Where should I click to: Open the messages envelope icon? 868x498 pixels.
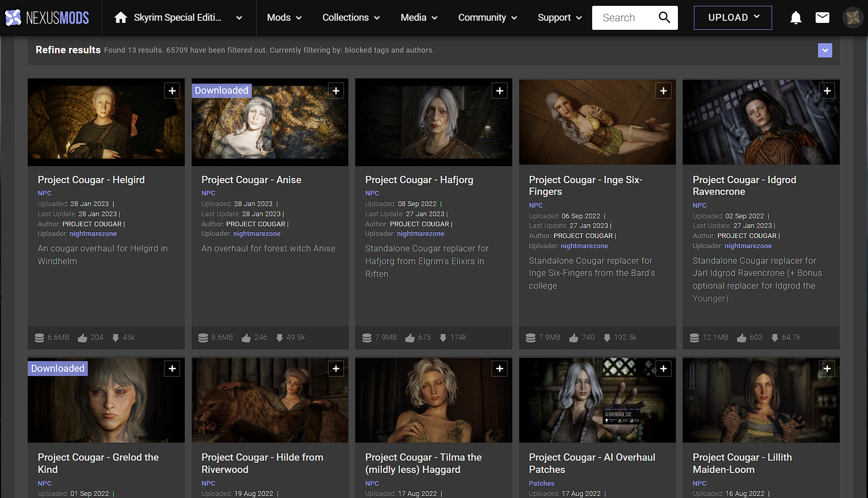(x=822, y=18)
